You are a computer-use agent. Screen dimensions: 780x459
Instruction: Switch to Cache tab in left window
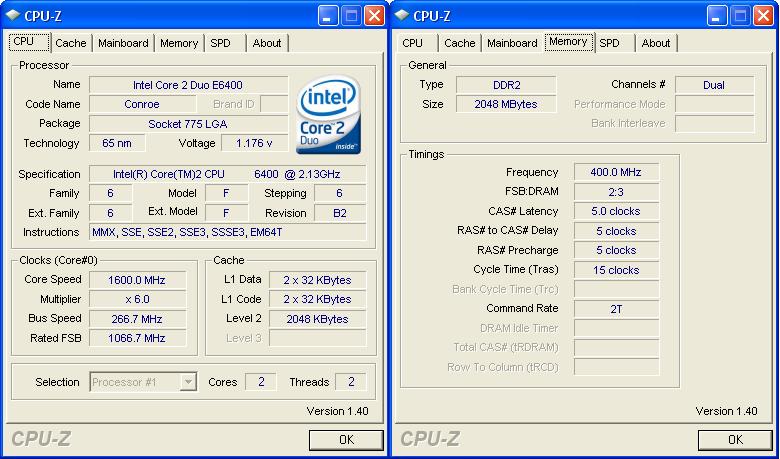point(71,43)
